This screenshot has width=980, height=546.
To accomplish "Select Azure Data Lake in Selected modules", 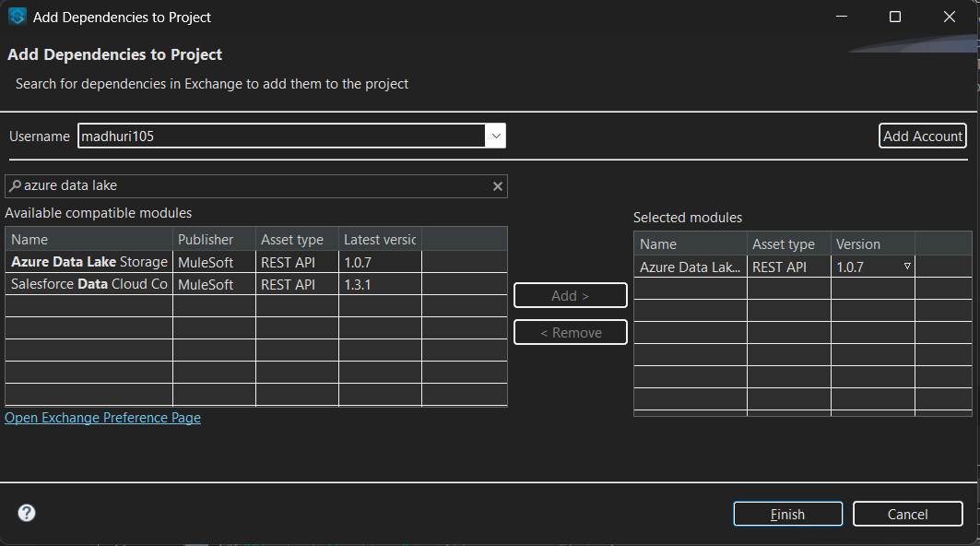I will [x=690, y=267].
